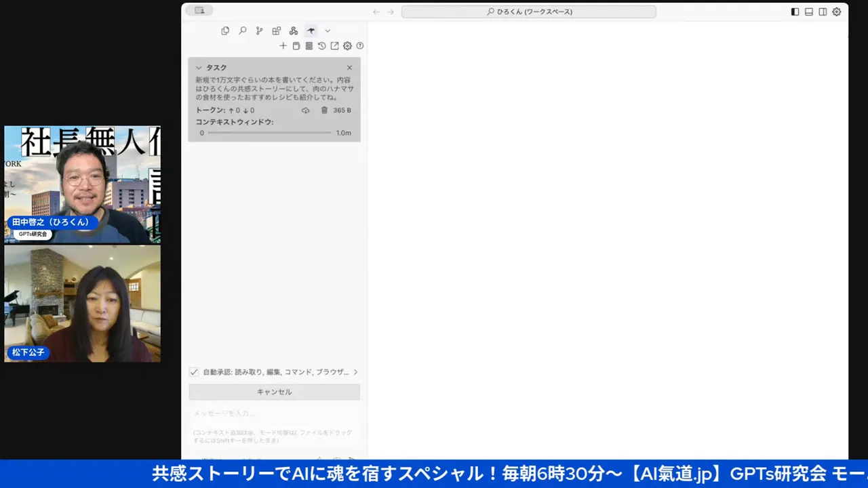Viewport: 868px width, 488px height.
Task: Select the Search icon in the activity bar
Action: pyautogui.click(x=242, y=30)
